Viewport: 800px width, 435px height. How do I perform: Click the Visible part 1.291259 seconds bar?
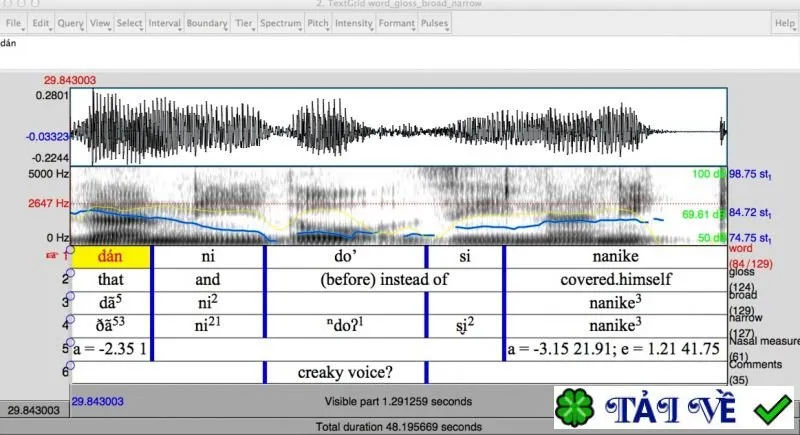click(x=398, y=401)
